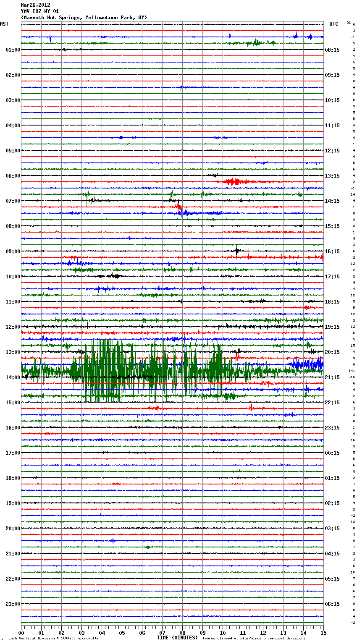Image resolution: width=357 pixels, height=644 pixels.
Task: Select the 06:00 MST time label
Action: [13, 176]
